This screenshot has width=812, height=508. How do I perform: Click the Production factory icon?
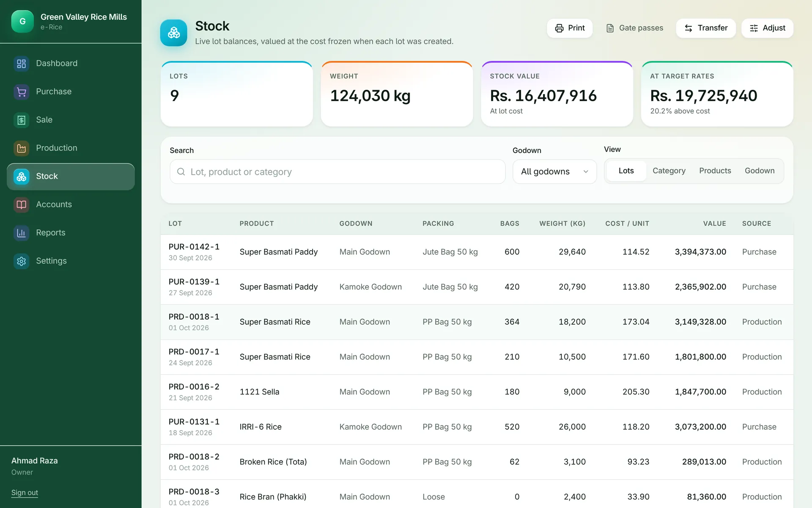point(22,148)
